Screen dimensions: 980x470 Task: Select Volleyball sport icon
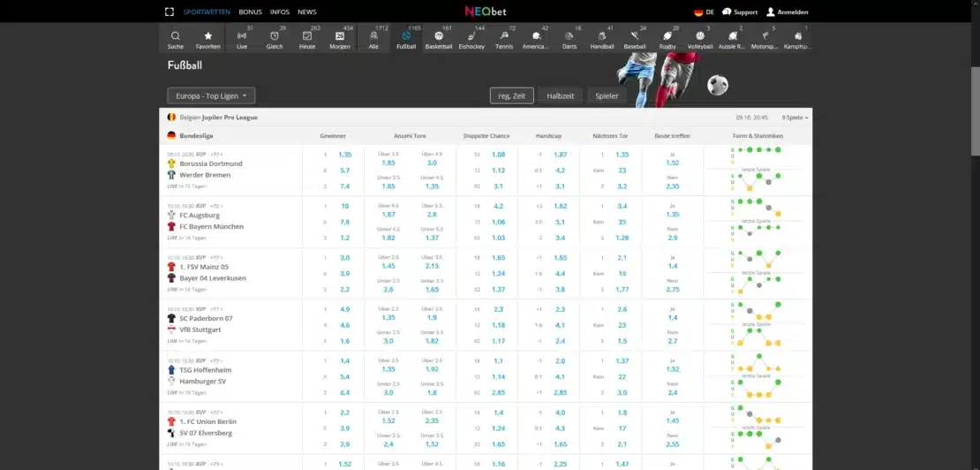tap(700, 36)
